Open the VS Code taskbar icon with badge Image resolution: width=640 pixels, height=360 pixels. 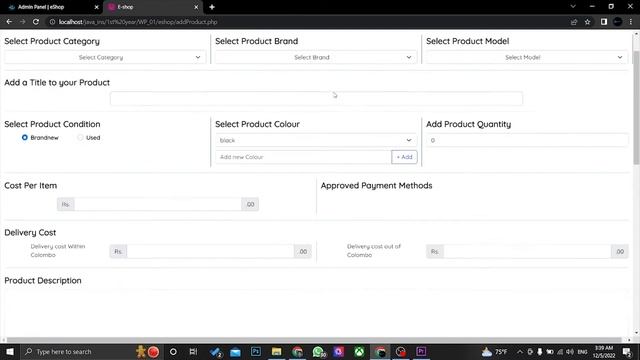[x=215, y=352]
